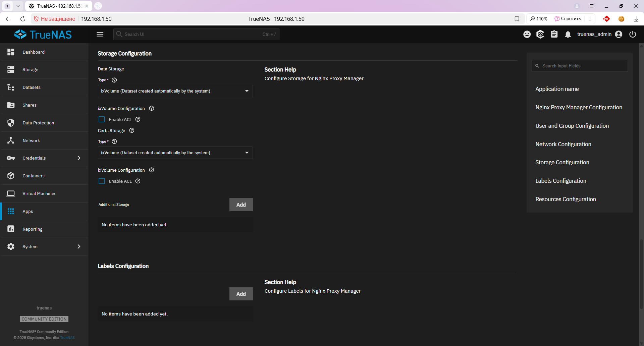Go to Virtual Machines in sidebar
Screen dimensions: 644x346
coord(39,193)
